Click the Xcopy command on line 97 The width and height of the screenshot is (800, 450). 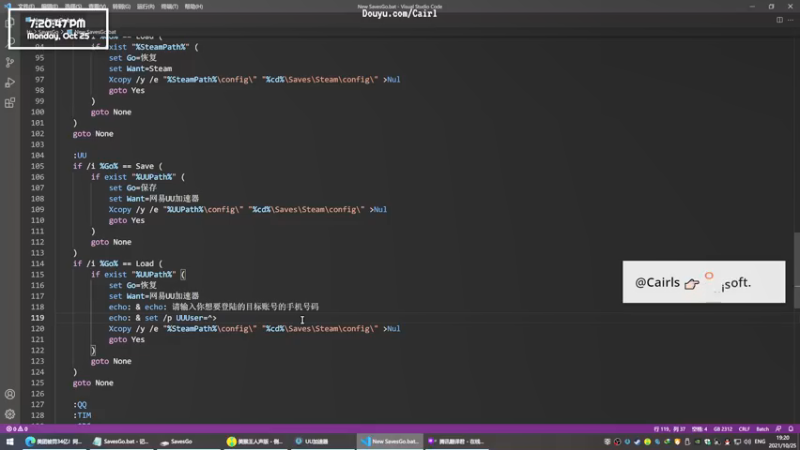[x=254, y=80]
